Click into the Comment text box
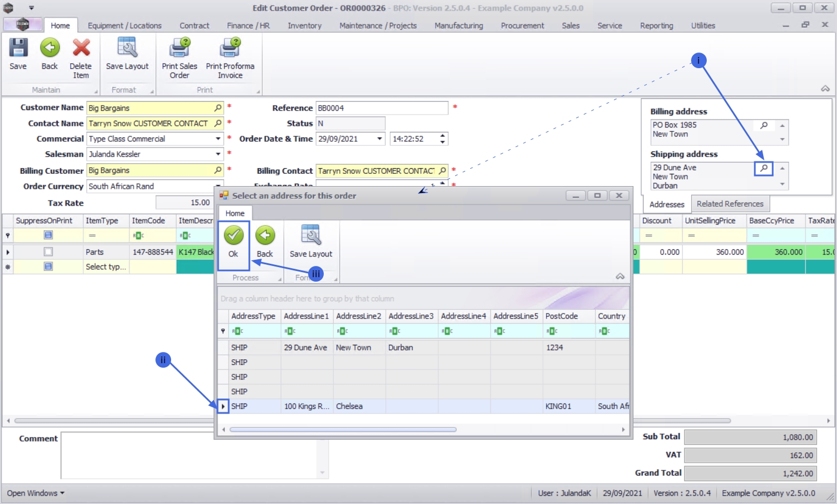Viewport: 837px width, 504px height. (194, 455)
